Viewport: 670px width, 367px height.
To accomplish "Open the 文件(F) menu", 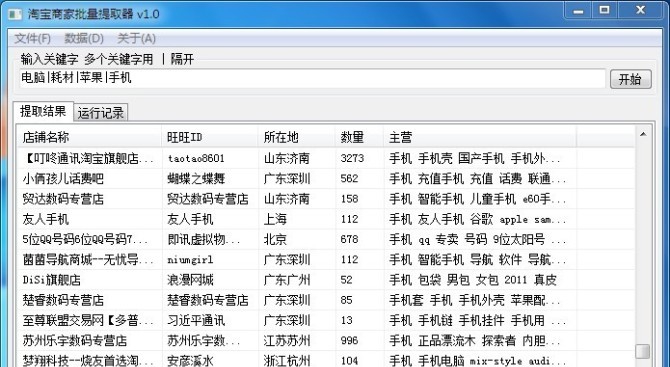I will pyautogui.click(x=32, y=39).
